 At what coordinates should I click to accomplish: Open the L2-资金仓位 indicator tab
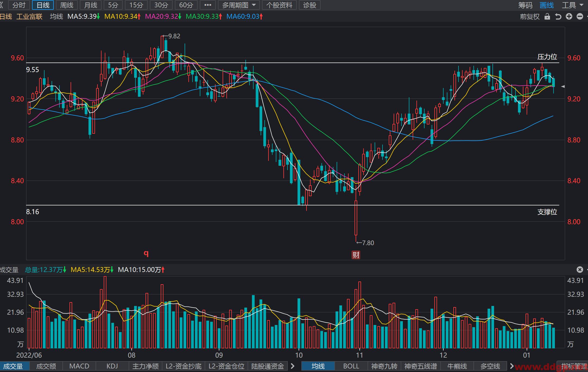coord(226,366)
